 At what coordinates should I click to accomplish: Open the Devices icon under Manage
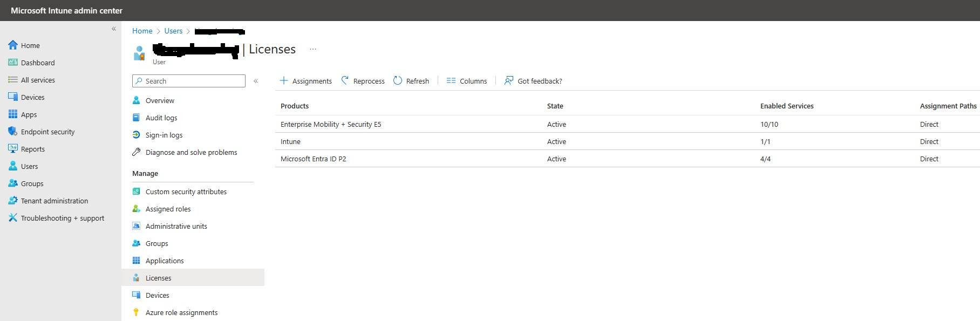pyautogui.click(x=137, y=295)
